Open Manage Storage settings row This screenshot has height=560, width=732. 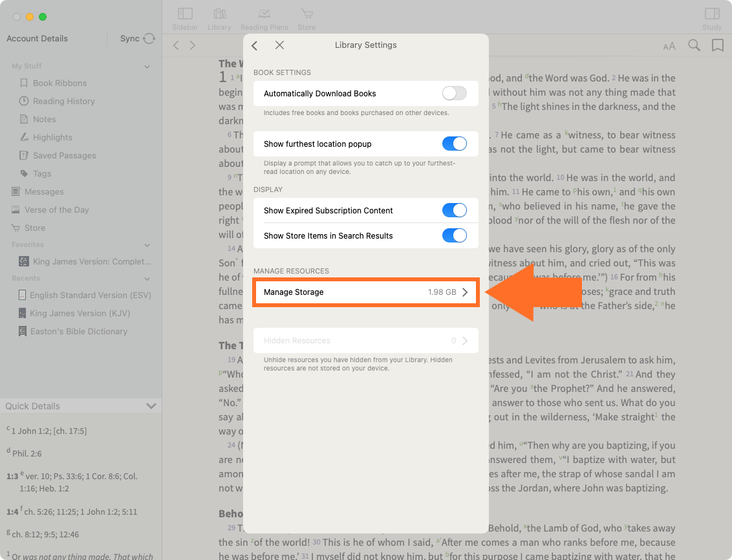coord(365,292)
